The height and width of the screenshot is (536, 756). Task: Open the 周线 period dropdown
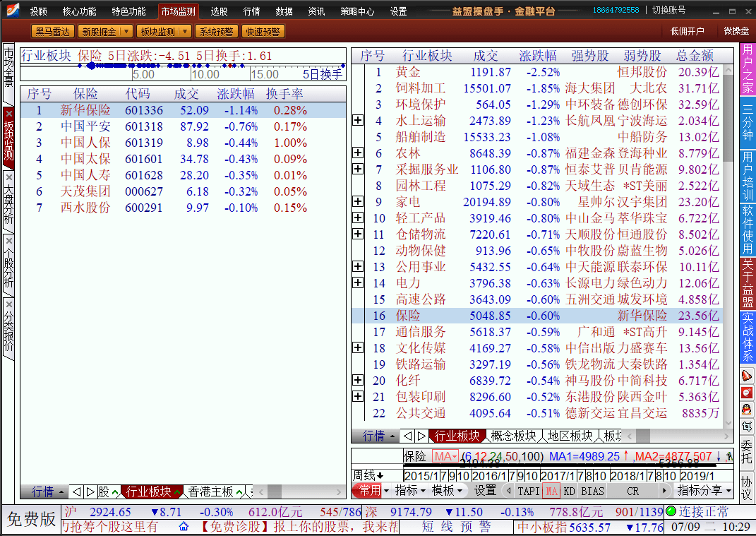(368, 475)
